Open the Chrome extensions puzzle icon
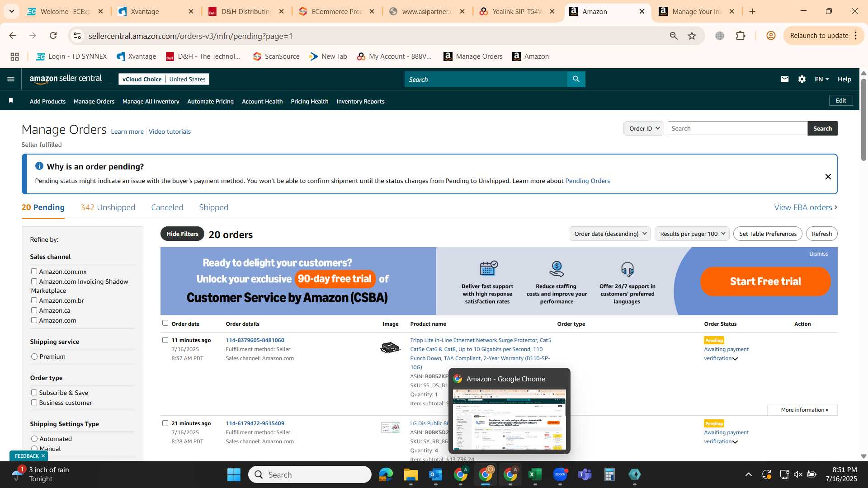 [741, 36]
